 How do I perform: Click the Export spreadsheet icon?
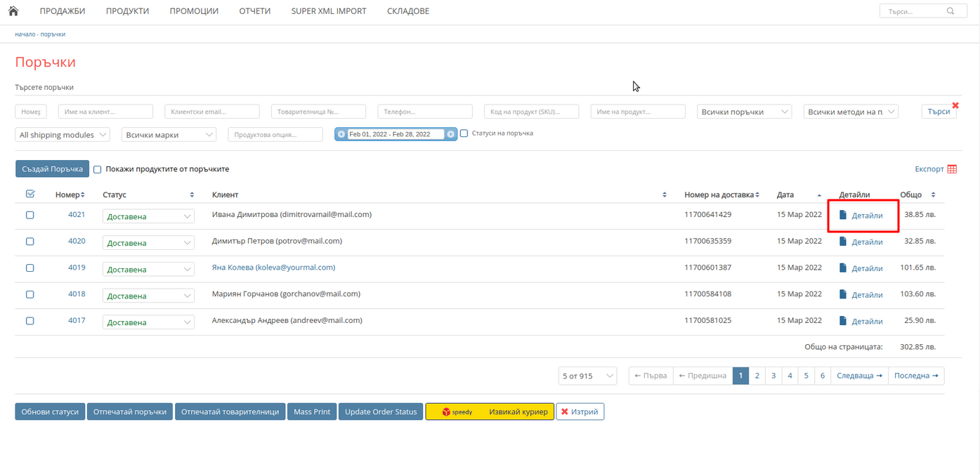pyautogui.click(x=952, y=169)
